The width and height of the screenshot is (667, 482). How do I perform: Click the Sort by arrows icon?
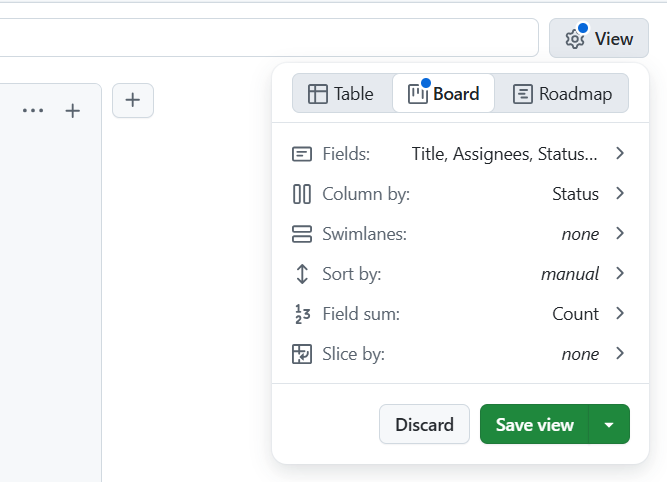click(x=302, y=274)
